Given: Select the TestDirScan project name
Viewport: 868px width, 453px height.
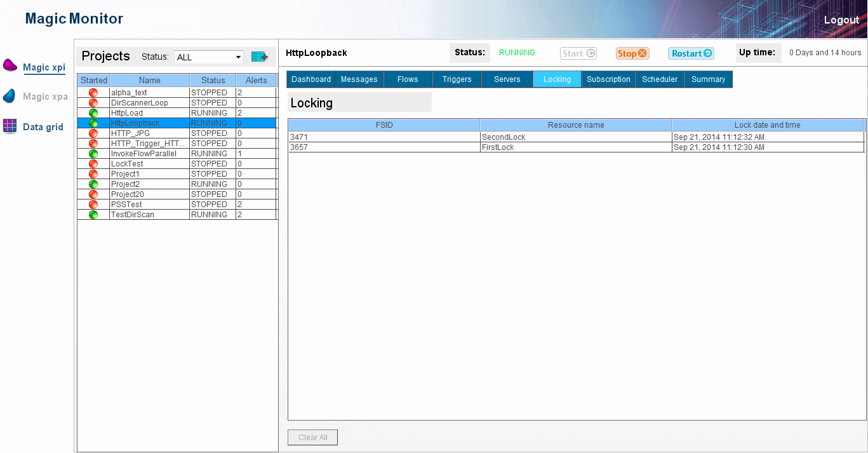Looking at the screenshot, I should (x=132, y=215).
